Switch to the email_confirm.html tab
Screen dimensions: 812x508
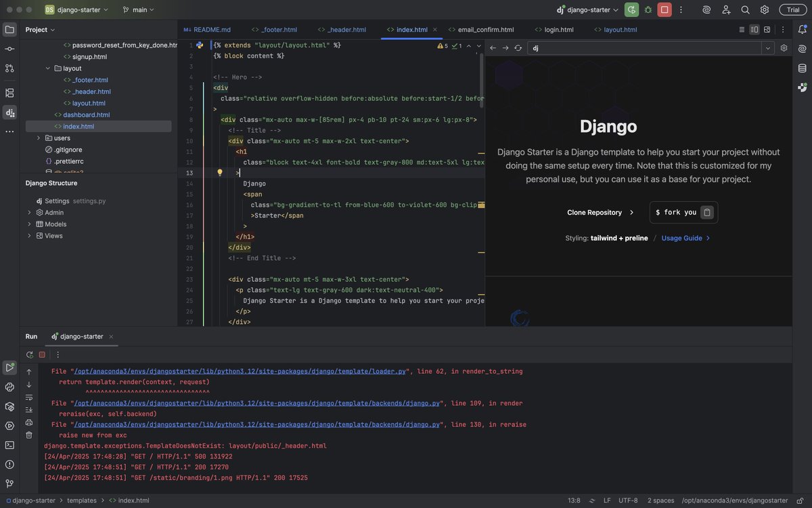(480, 30)
